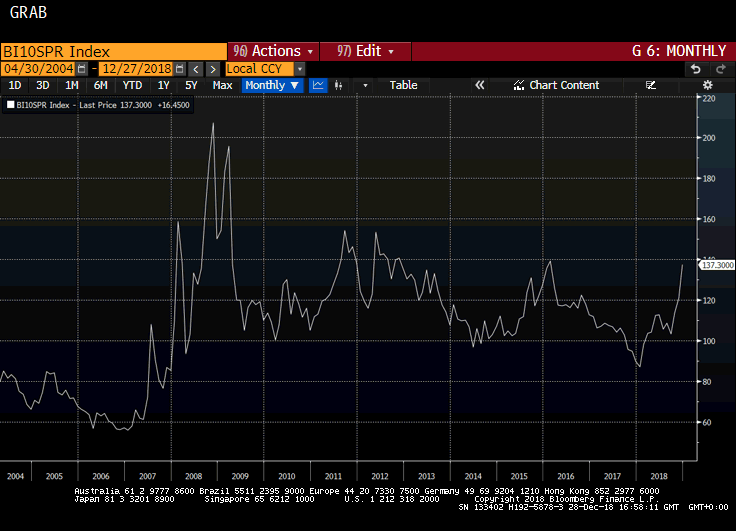Toggle the BI10SPR Index legend checkbox
The image size is (736, 531).
coord(10,103)
